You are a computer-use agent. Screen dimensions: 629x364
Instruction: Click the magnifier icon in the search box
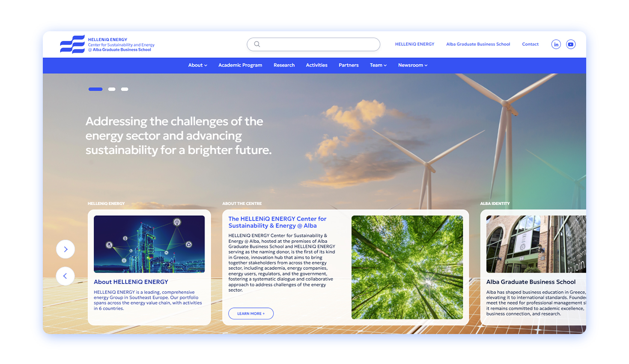257,44
